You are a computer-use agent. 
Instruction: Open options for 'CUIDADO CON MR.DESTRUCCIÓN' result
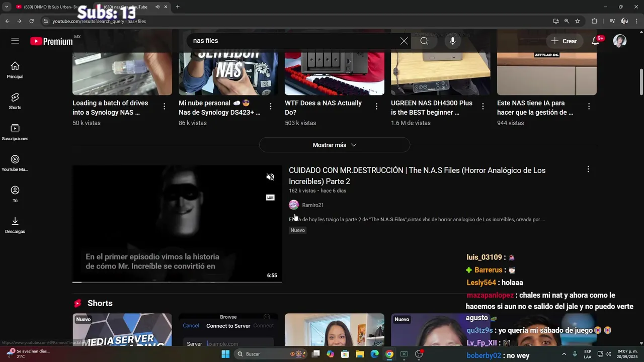tap(588, 169)
